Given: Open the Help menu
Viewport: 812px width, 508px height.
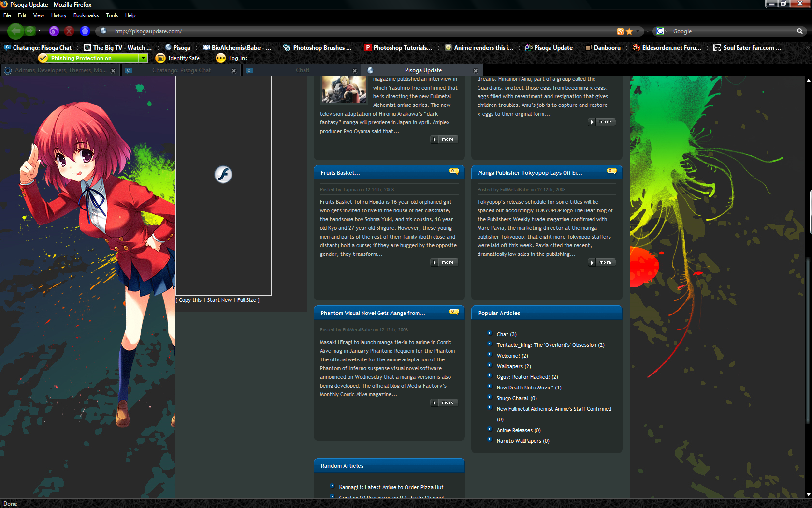Looking at the screenshot, I should pos(130,15).
